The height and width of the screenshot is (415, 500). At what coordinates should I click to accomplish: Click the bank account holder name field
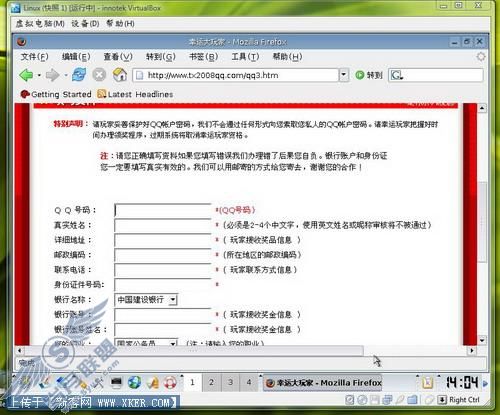163,330
